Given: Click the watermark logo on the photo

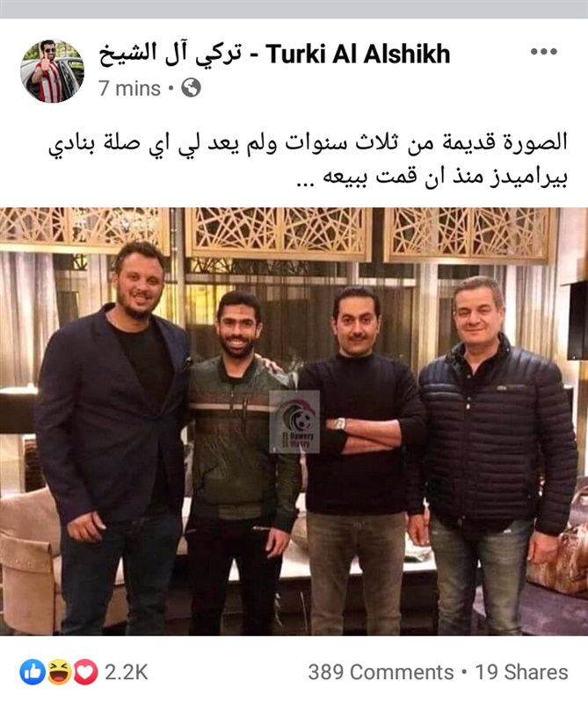Looking at the screenshot, I should click(294, 422).
